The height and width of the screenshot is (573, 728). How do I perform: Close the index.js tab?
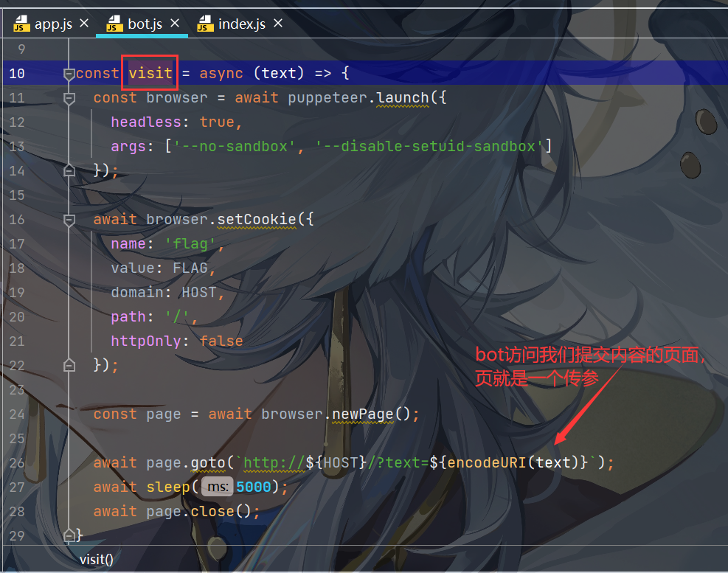pyautogui.click(x=277, y=23)
